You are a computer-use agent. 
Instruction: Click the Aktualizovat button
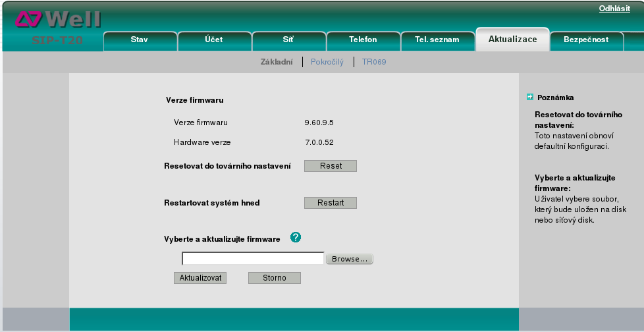[200, 278]
